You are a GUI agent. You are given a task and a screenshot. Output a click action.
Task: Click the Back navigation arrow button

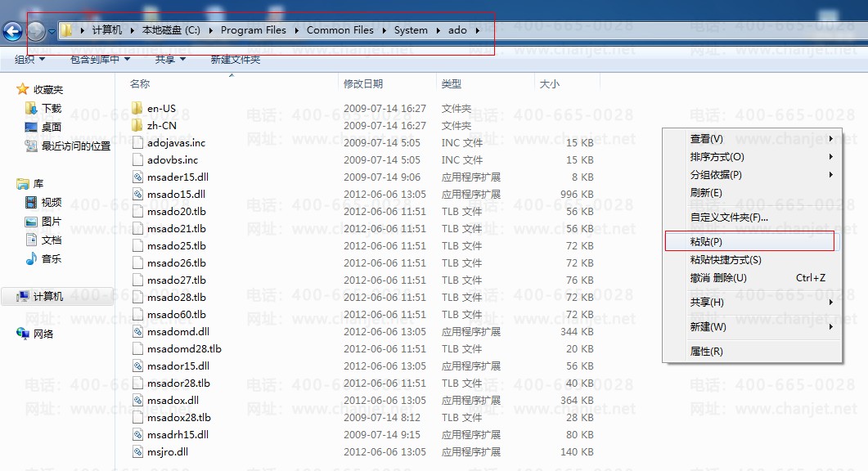coord(13,31)
